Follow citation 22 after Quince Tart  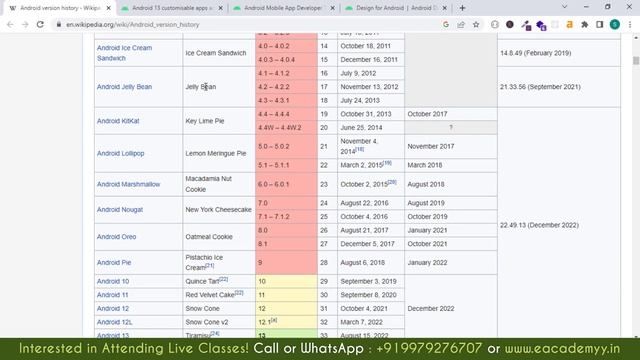coord(224,279)
